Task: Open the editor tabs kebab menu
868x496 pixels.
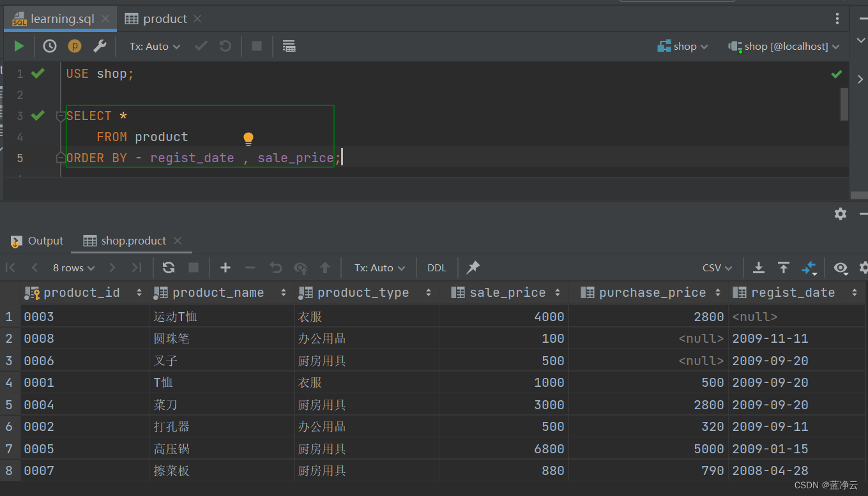Action: (837, 19)
